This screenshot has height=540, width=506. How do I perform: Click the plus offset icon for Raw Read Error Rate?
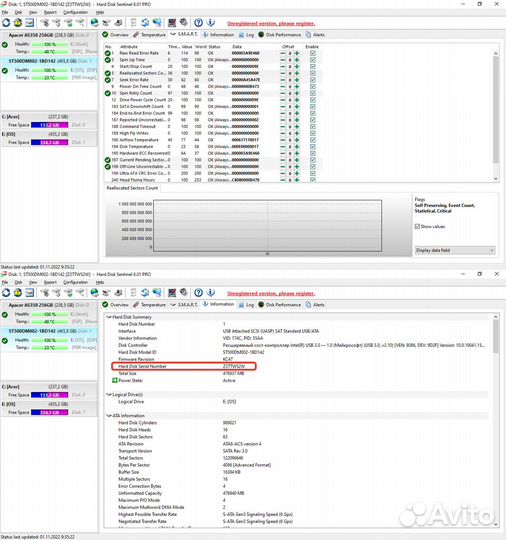click(297, 53)
